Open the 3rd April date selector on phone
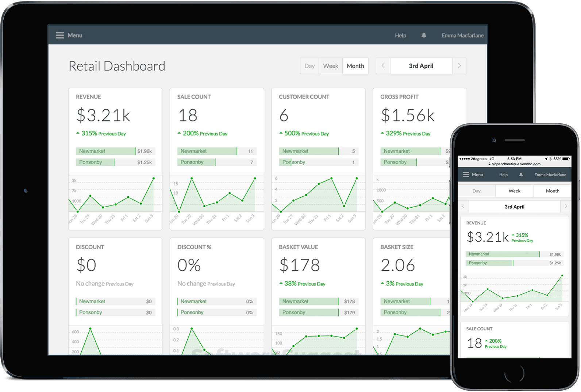 pos(515,207)
